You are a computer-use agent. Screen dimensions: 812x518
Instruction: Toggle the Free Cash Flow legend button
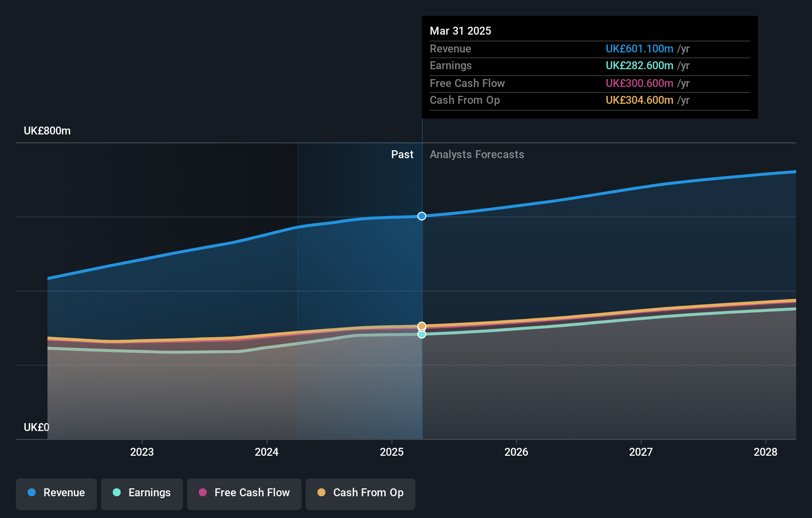pos(244,494)
